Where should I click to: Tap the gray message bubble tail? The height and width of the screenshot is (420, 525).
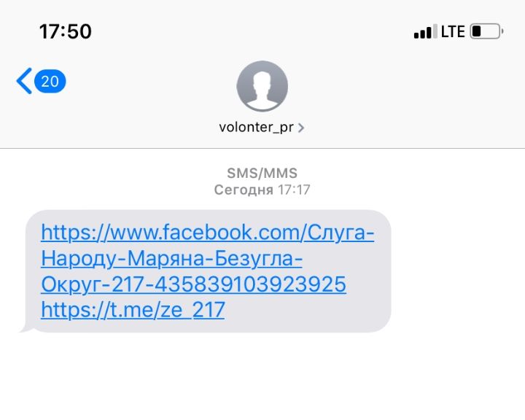[26, 328]
